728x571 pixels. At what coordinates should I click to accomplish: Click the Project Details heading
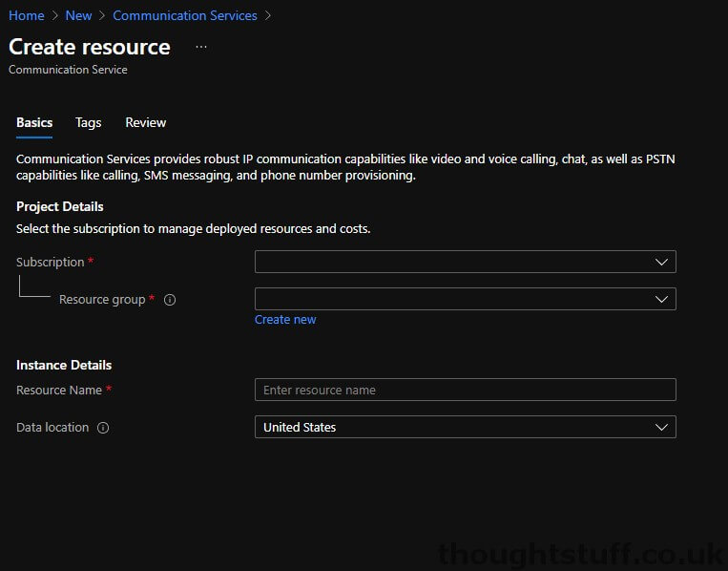pos(60,207)
